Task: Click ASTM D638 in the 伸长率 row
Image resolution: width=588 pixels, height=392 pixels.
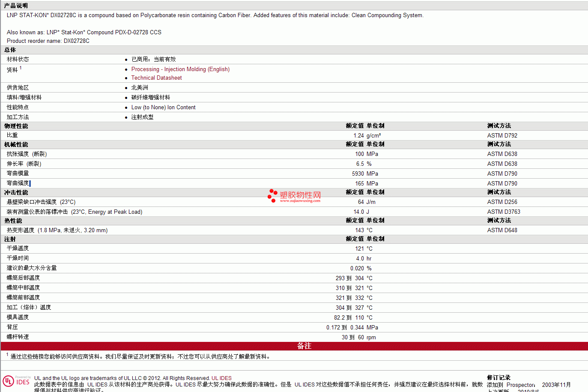Action: [x=502, y=164]
